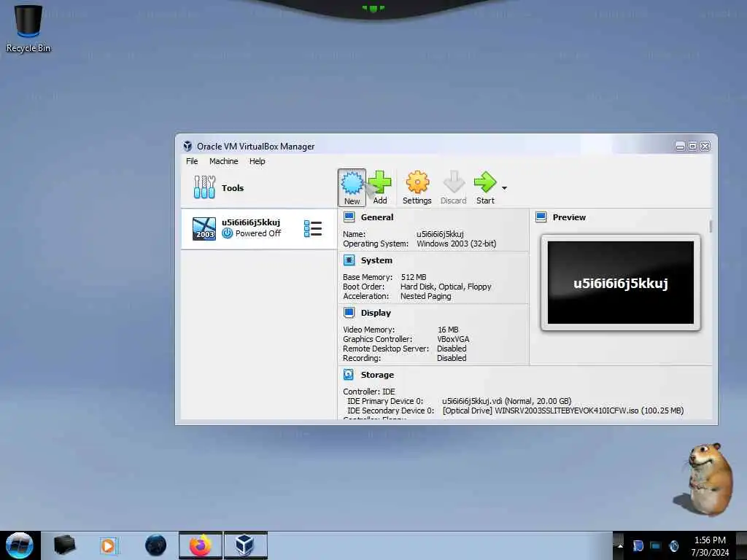This screenshot has width=747, height=560.
Task: Select the Windows 2003 VM icon
Action: (x=204, y=228)
